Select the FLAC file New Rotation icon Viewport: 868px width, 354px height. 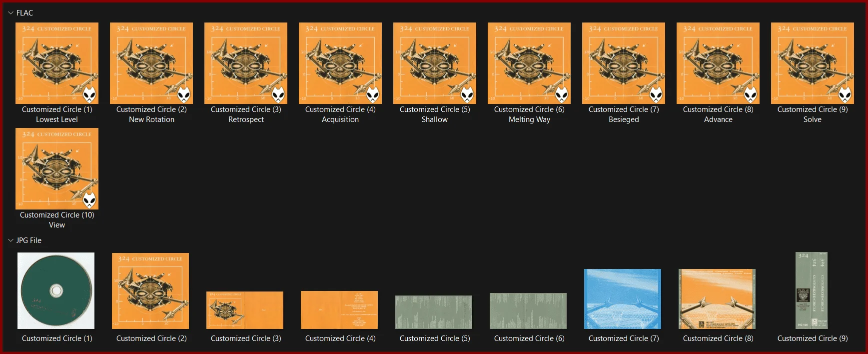tap(151, 63)
